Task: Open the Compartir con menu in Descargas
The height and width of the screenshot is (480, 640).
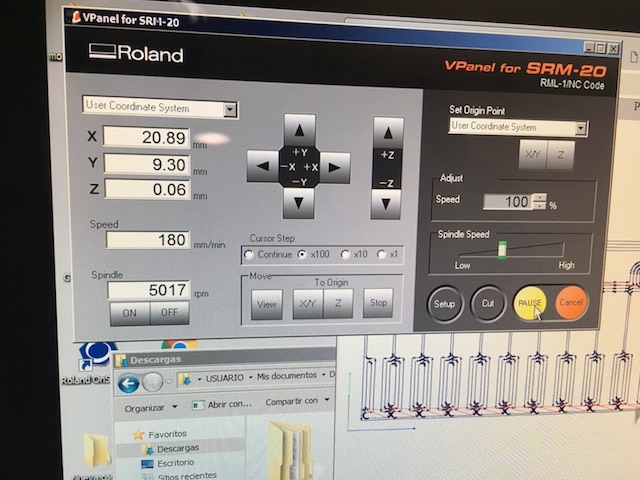Action: 298,401
